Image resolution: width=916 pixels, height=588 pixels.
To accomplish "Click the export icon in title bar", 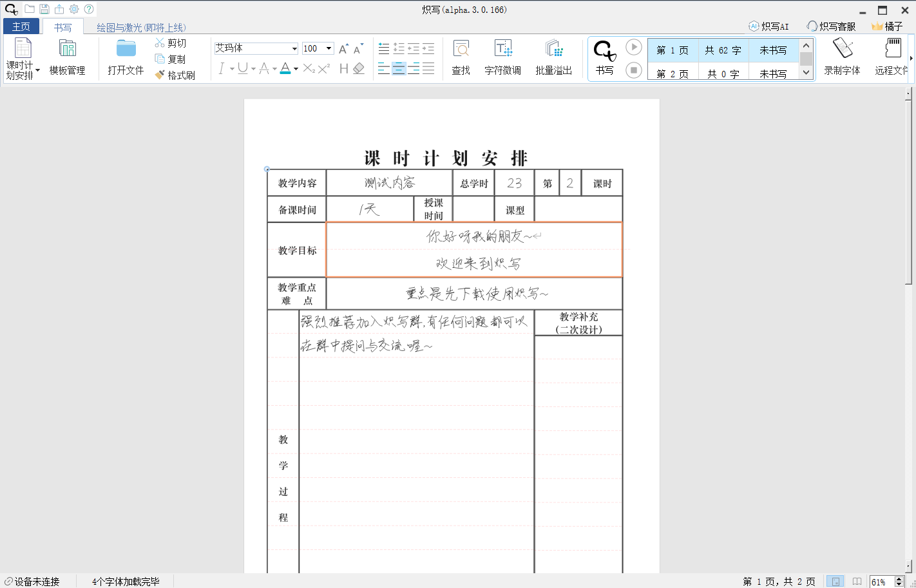I will pyautogui.click(x=59, y=9).
